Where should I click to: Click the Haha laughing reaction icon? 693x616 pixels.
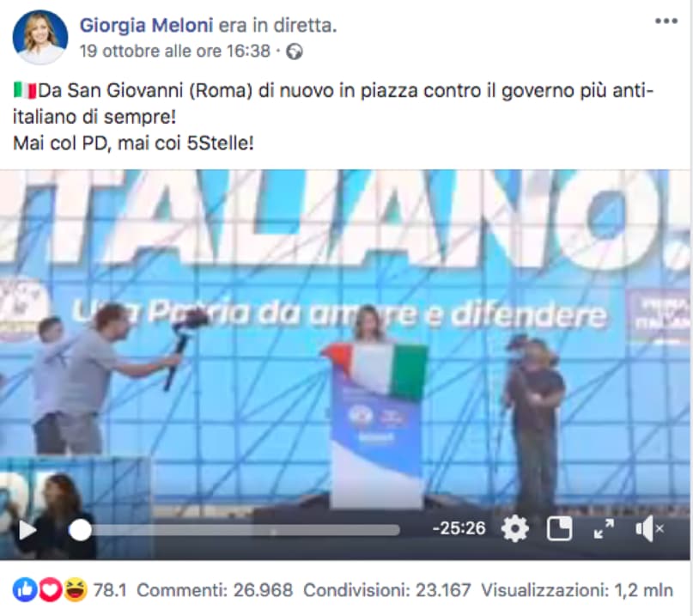[76, 590]
